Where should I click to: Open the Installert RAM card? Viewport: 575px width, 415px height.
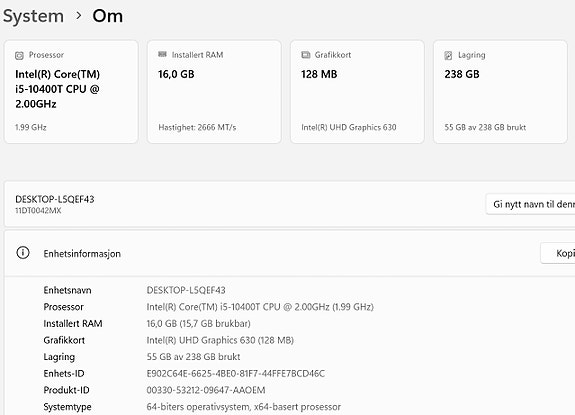(214, 92)
